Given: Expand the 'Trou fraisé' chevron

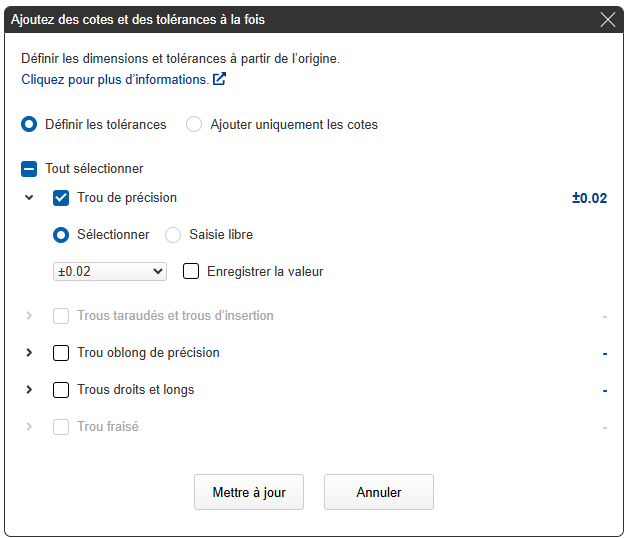Looking at the screenshot, I should pyautogui.click(x=29, y=427).
